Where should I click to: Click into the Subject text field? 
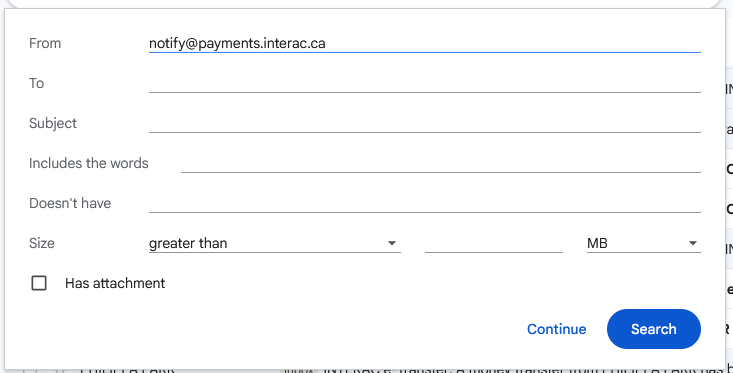pyautogui.click(x=424, y=123)
